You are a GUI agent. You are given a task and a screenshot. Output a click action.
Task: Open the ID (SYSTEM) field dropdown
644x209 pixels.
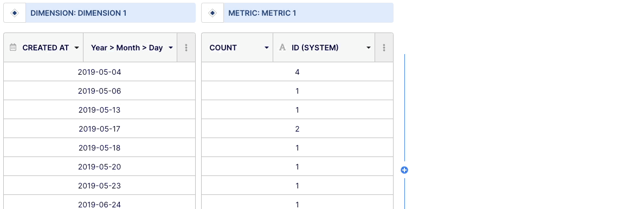369,48
